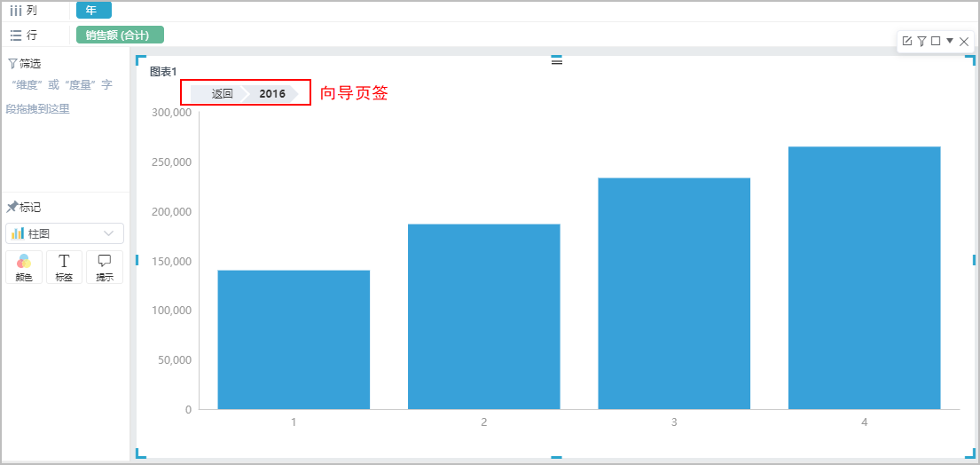Click the bar for quarter 4

[x=865, y=278]
